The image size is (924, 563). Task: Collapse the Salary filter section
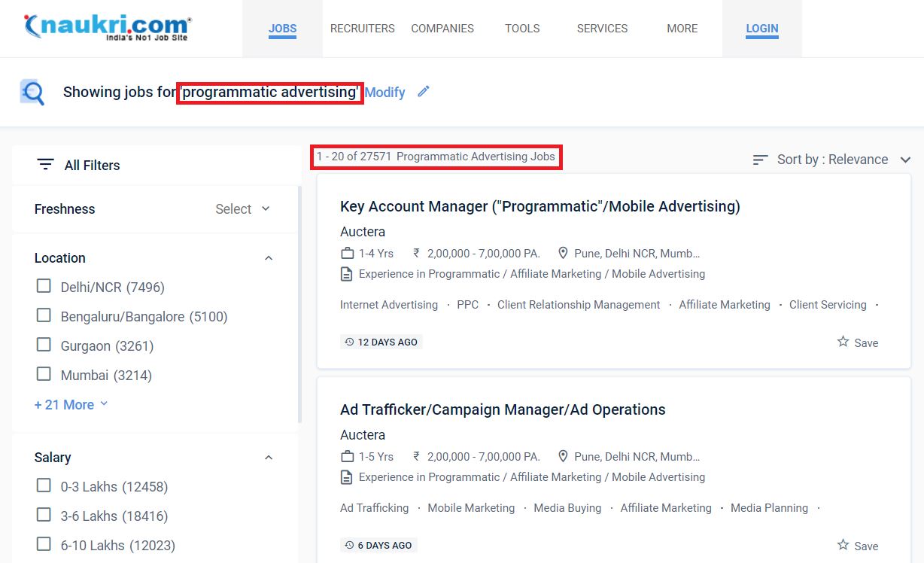(x=269, y=458)
